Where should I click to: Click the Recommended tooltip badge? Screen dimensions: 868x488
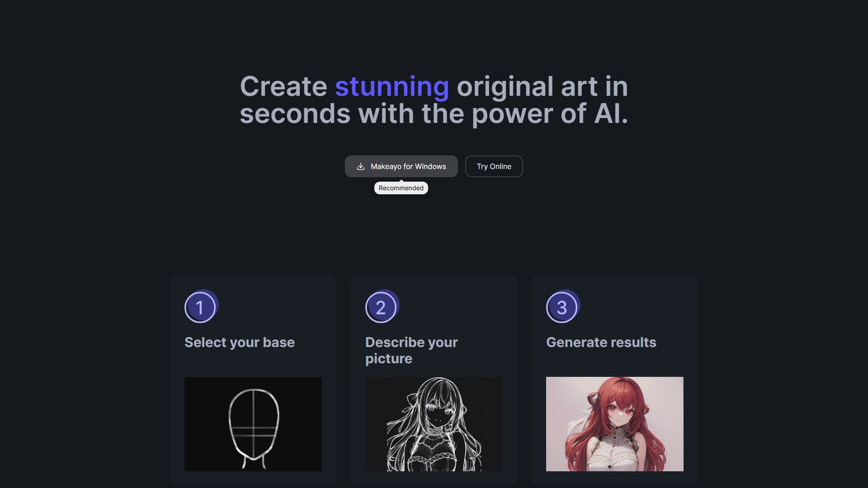(401, 188)
